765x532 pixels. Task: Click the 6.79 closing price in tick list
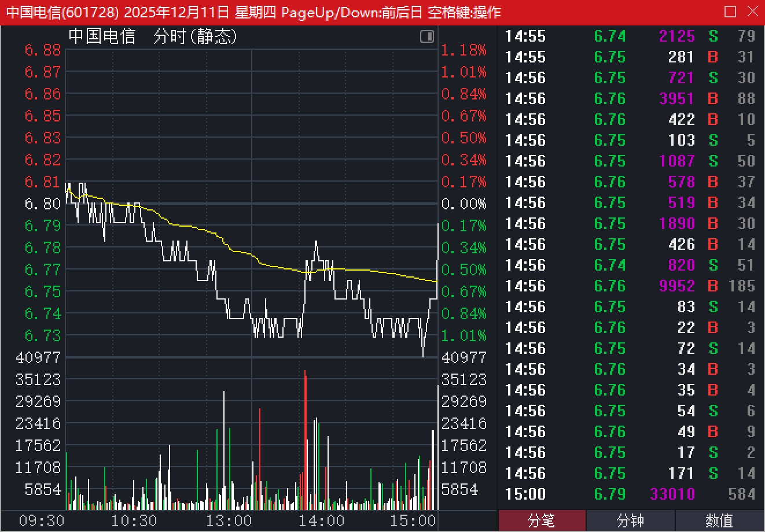coord(610,494)
